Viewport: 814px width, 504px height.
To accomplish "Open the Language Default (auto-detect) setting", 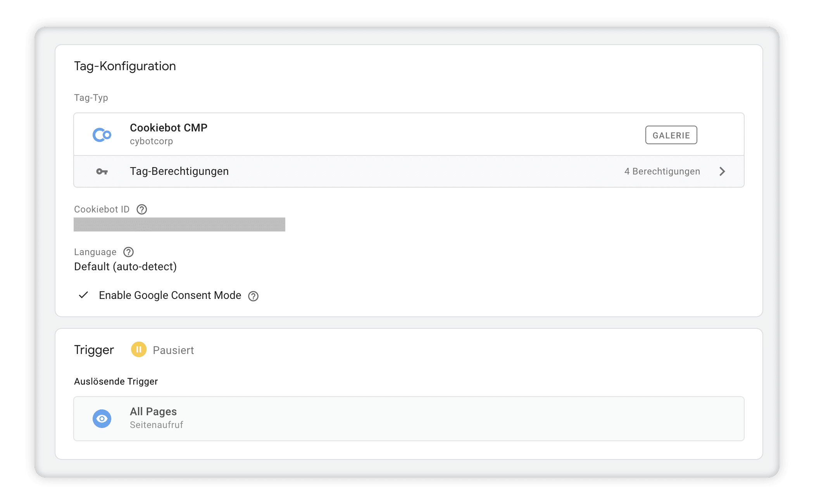I will tap(125, 267).
